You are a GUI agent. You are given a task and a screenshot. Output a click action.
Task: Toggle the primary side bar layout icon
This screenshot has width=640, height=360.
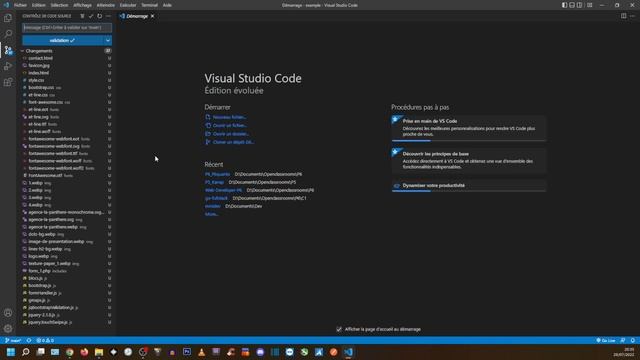click(564, 5)
